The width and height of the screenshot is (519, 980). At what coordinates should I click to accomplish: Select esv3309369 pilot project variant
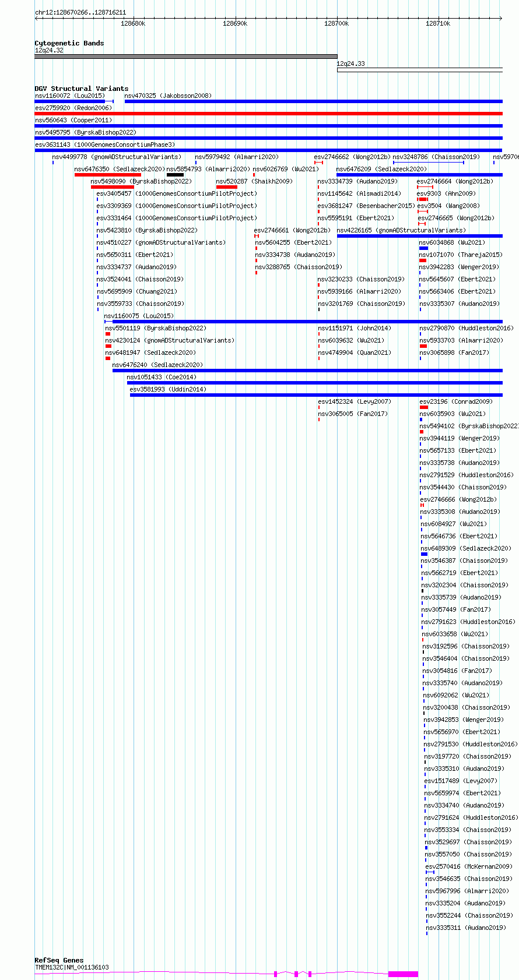(176, 206)
